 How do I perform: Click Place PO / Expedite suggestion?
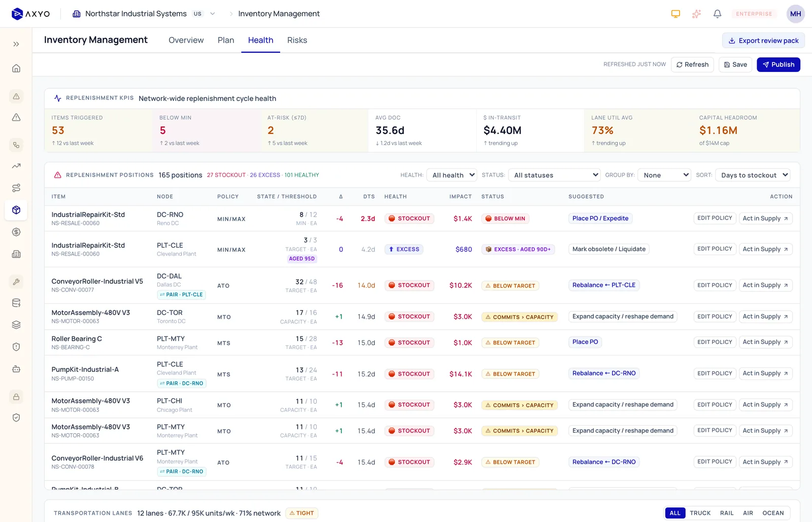(600, 219)
